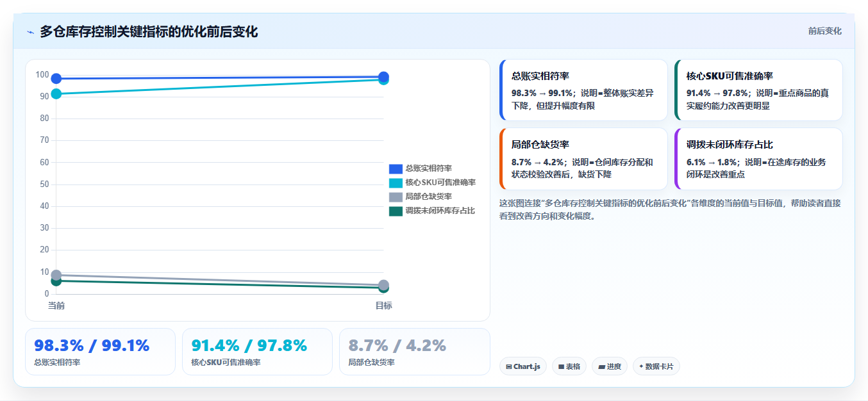Viewport: 868px width, 401px height.
Task: Click the lightning icon beside the dashboard title
Action: [x=30, y=32]
